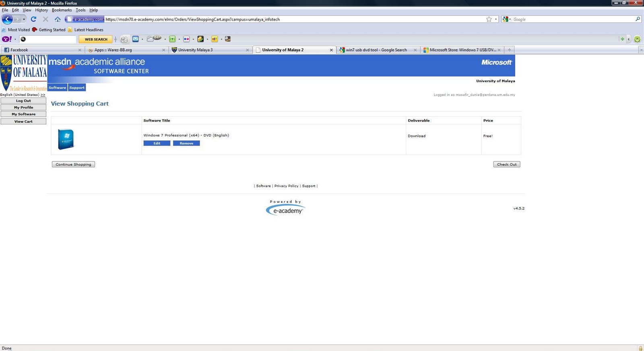Go to the Home page icon
Image resolution: width=644 pixels, height=351 pixels.
[x=58, y=19]
